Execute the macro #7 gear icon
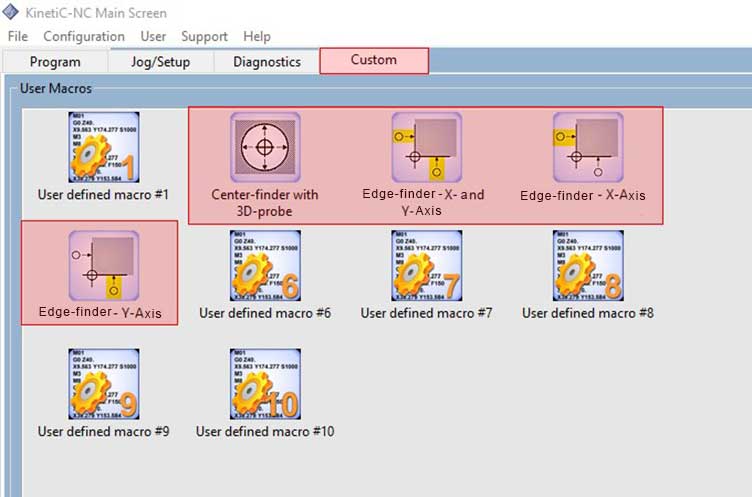Viewport: 752px width, 497px height. coord(427,266)
